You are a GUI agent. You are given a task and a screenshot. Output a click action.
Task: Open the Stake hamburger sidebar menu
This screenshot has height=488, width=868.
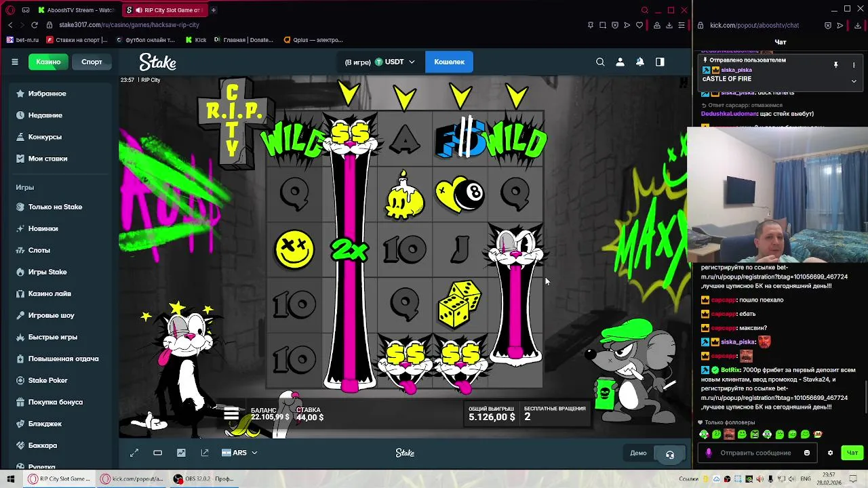14,62
